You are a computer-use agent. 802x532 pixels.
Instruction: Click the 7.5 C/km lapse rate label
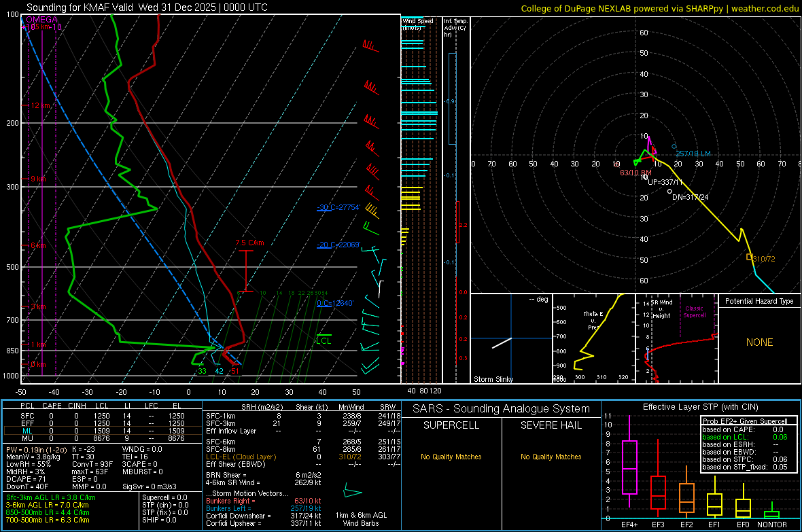(249, 243)
